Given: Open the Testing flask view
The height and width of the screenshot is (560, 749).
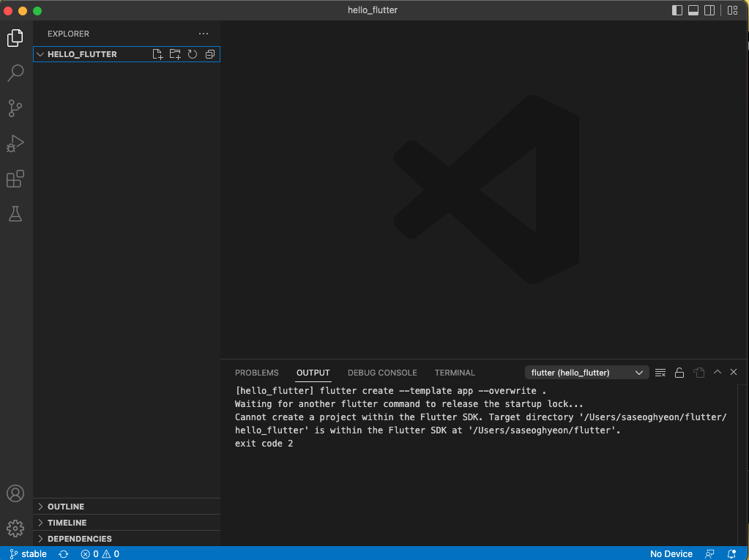Looking at the screenshot, I should [x=15, y=214].
